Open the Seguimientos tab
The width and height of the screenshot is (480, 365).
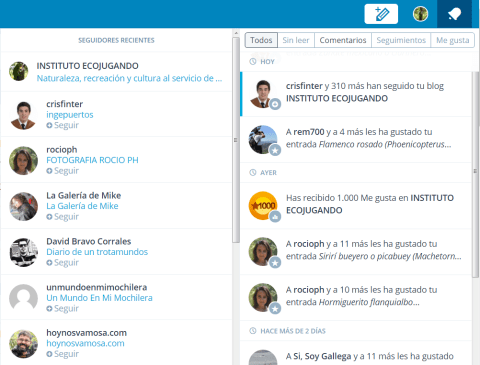[401, 40]
